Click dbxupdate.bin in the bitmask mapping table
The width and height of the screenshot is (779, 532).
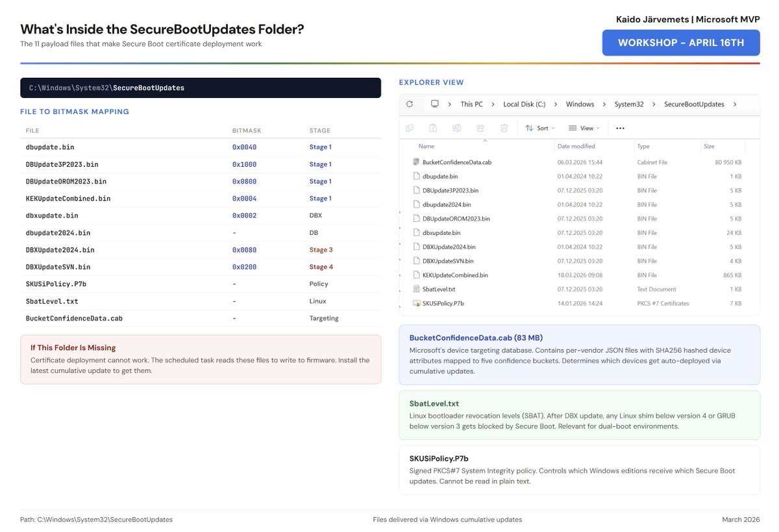(x=52, y=215)
